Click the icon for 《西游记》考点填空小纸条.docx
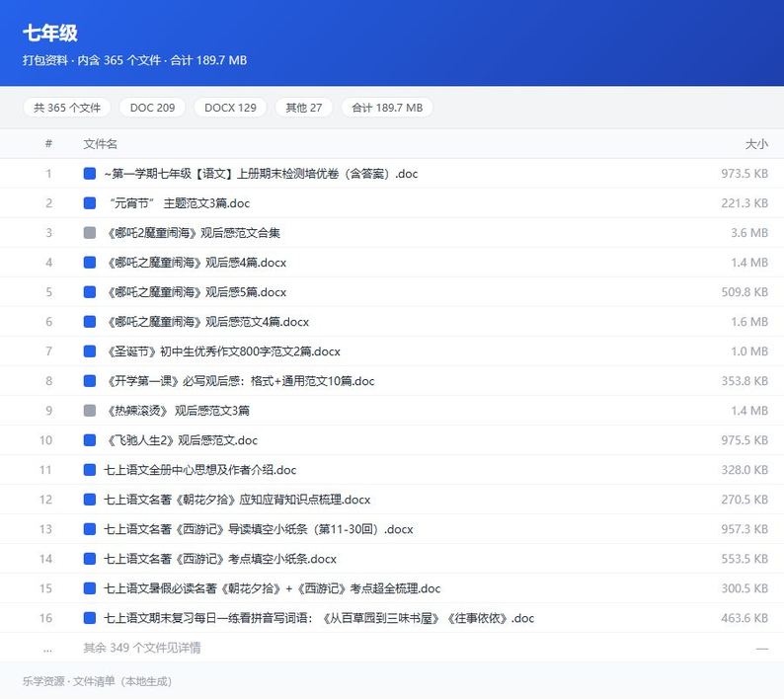This screenshot has height=699, width=784. coord(90,559)
